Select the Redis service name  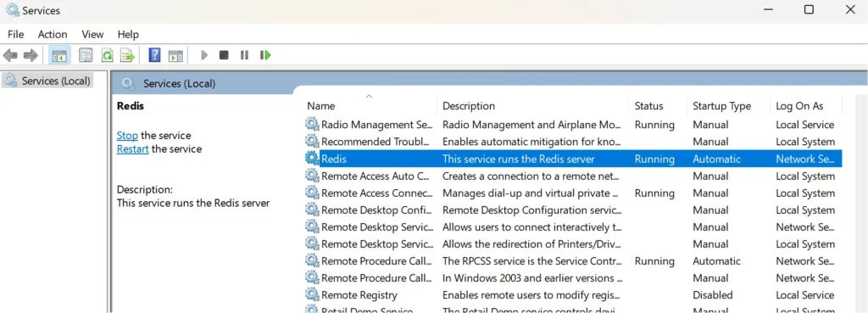click(334, 159)
